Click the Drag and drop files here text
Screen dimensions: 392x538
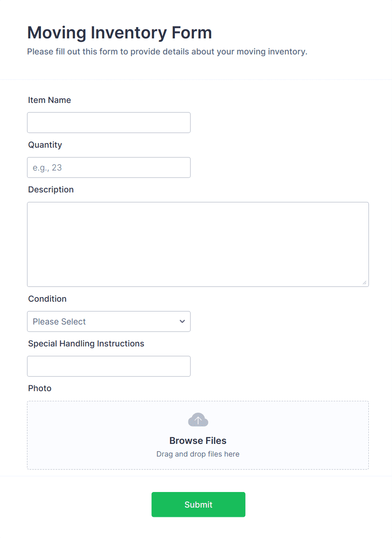coord(198,454)
